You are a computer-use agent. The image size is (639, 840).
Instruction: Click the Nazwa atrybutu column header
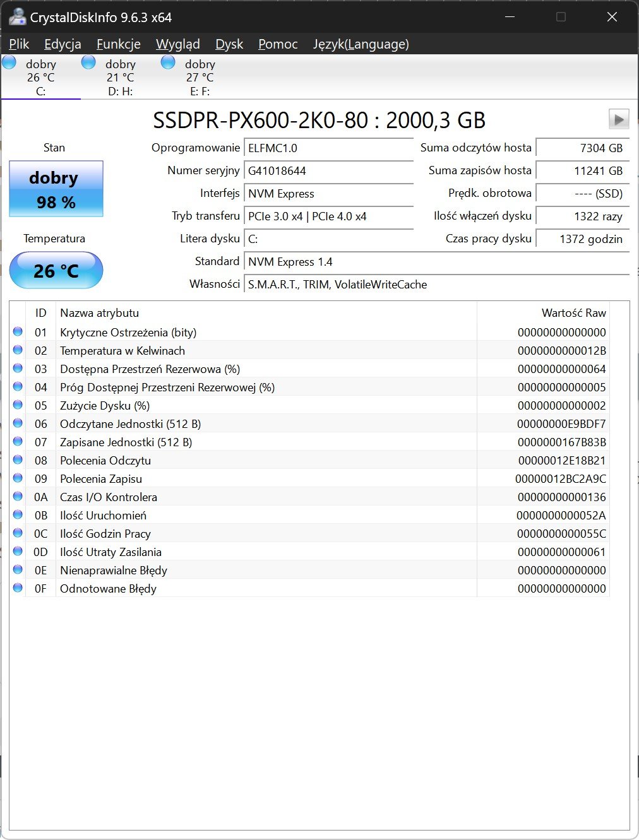click(99, 313)
